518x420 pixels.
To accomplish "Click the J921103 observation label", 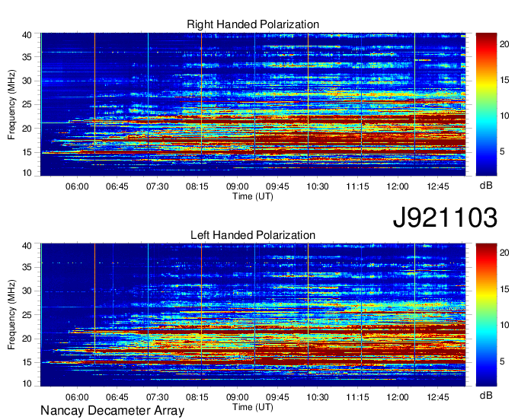I will coord(445,217).
